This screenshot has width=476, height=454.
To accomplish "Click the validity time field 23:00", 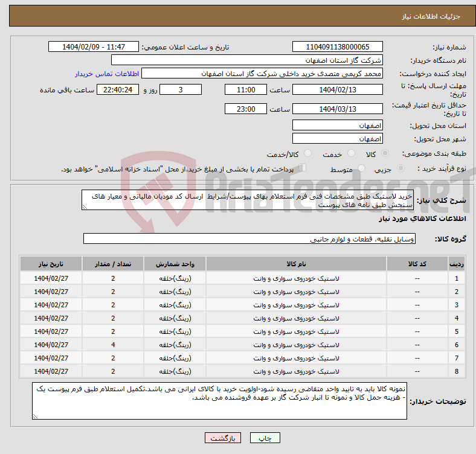I will coord(246,109).
